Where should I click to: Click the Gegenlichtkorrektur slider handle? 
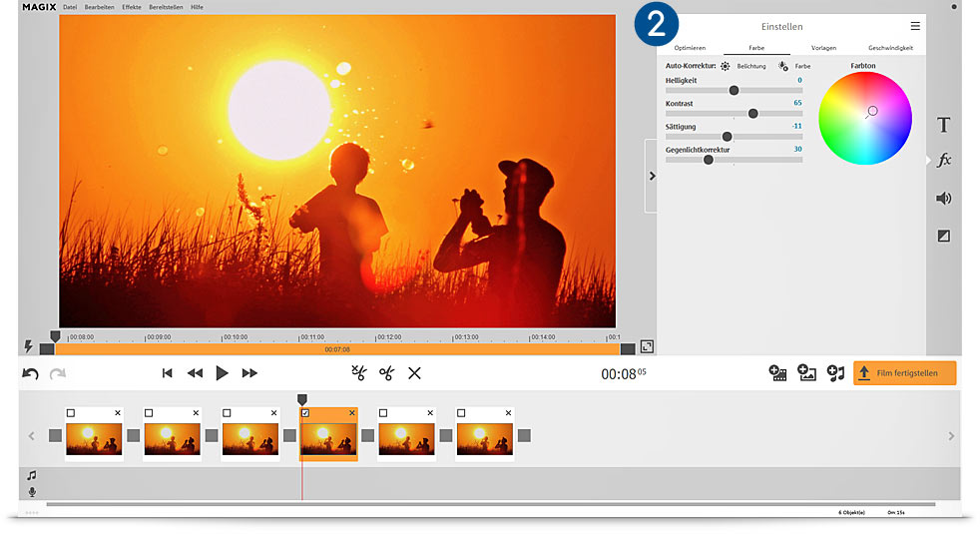pyautogui.click(x=709, y=160)
